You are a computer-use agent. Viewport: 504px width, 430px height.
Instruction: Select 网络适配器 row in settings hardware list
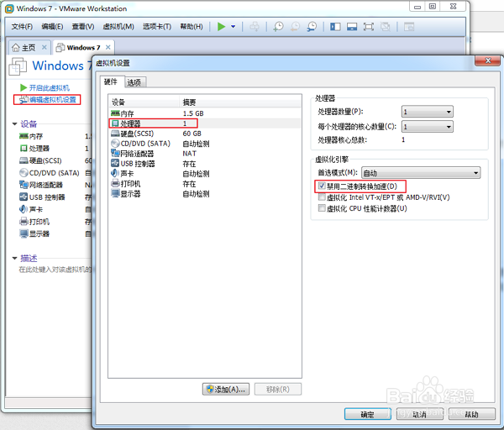point(205,154)
